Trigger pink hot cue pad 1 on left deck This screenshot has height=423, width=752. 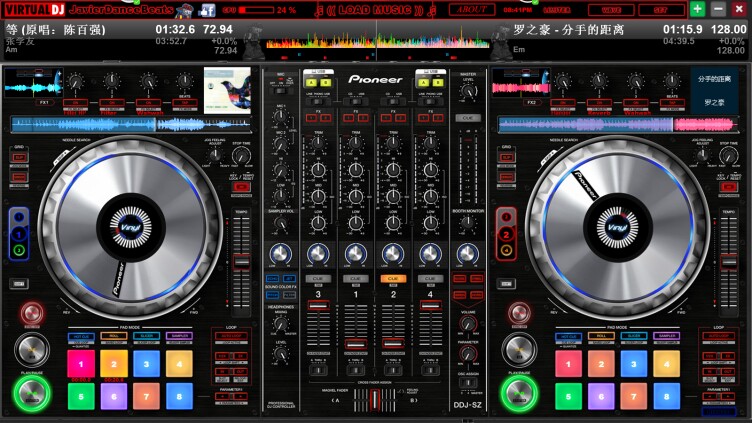81,364
